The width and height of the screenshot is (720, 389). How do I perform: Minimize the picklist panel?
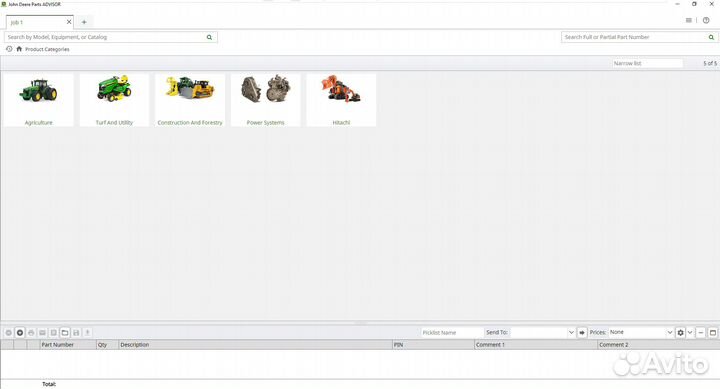701,333
